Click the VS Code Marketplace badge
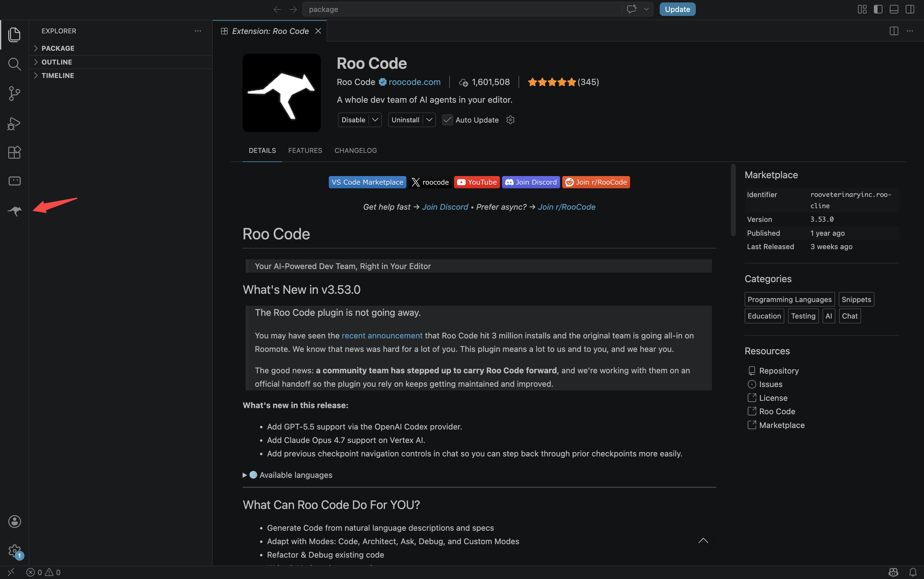The height and width of the screenshot is (579, 924). pos(367,182)
